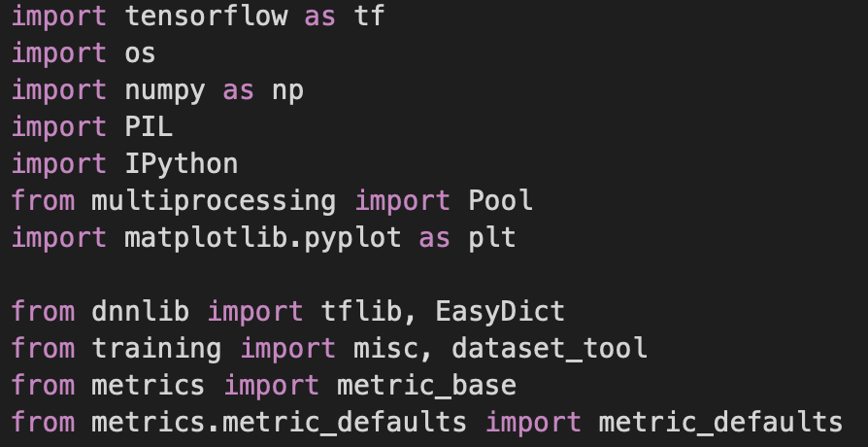Click the Pool class name

(x=500, y=201)
